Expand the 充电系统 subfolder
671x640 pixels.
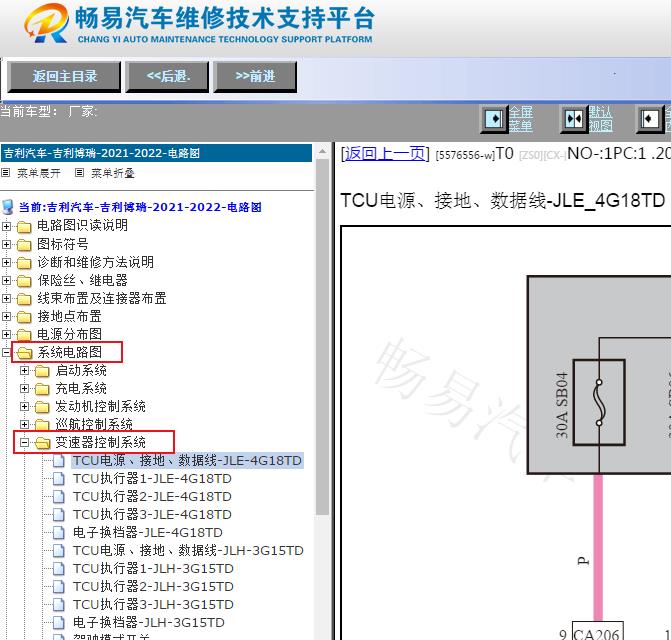24,388
